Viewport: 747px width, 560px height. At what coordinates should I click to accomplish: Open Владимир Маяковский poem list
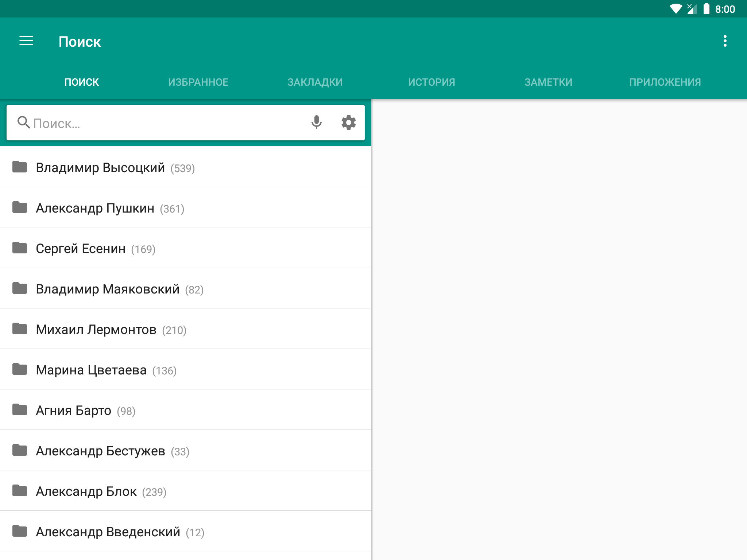[186, 288]
